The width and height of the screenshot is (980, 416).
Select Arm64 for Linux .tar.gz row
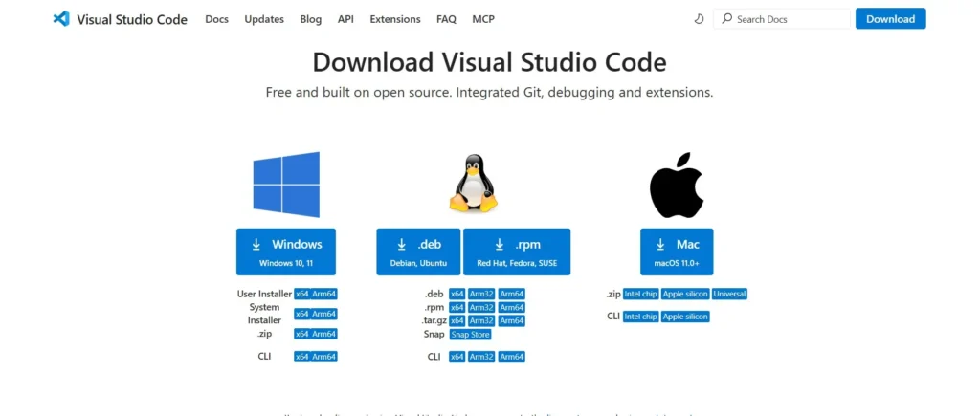(512, 320)
